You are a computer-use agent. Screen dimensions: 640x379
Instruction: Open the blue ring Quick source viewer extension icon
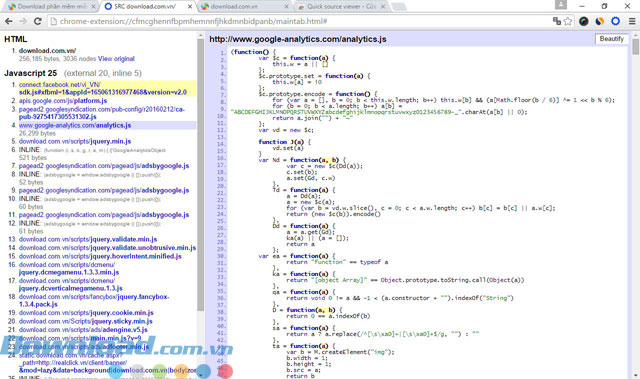coord(616,21)
